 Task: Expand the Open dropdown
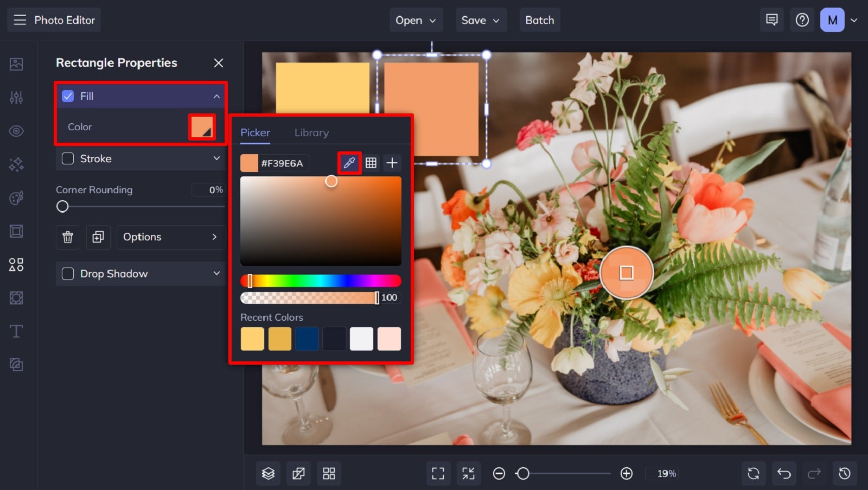click(x=416, y=20)
